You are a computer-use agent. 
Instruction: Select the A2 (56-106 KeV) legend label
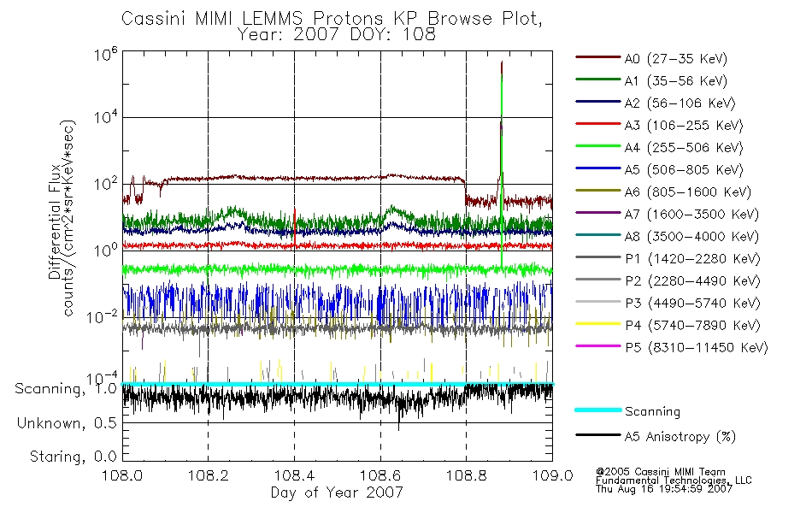pos(680,103)
